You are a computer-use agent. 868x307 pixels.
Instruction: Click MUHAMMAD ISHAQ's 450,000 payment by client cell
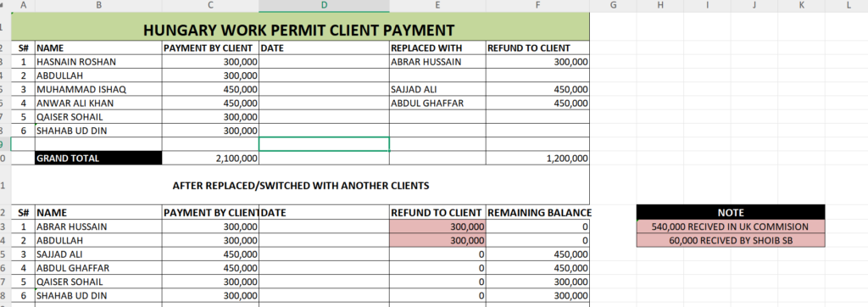210,89
